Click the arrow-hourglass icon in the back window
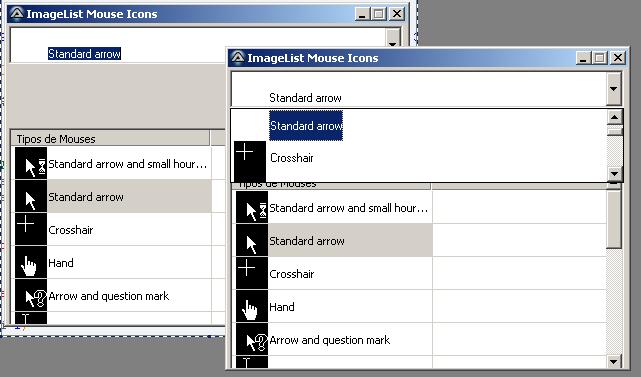Viewport: 641px width, 377px height. (31, 164)
